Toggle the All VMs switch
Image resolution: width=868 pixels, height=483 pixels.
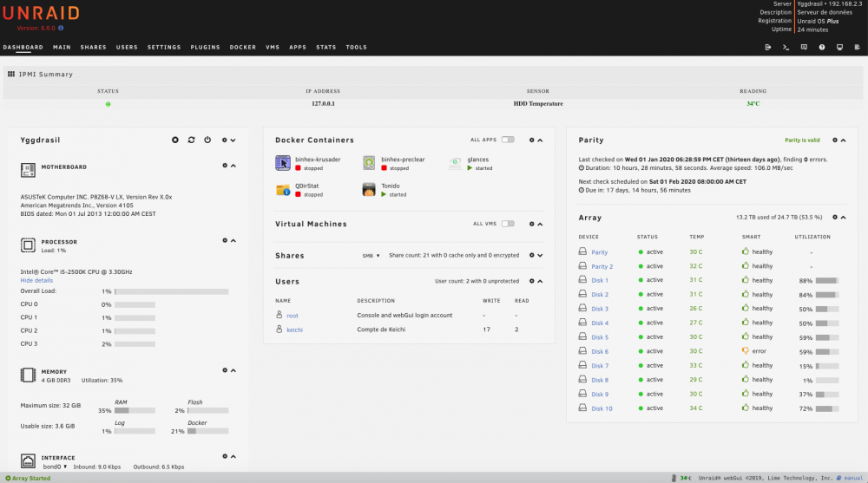point(508,224)
